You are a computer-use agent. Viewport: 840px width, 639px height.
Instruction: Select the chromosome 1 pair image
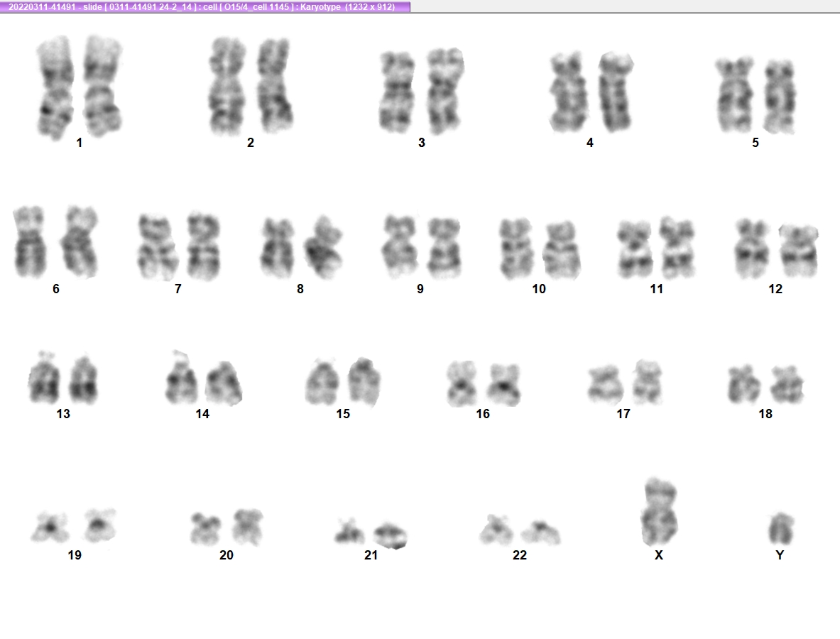pos(80,87)
